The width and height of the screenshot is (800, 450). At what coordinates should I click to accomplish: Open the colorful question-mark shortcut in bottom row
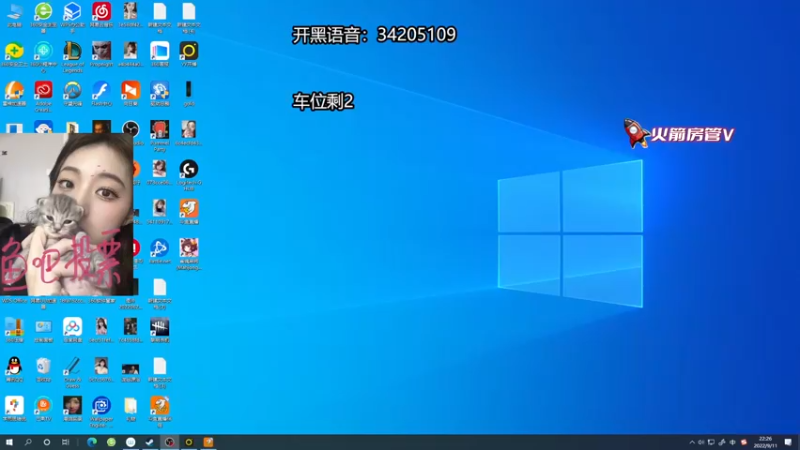coord(14,406)
